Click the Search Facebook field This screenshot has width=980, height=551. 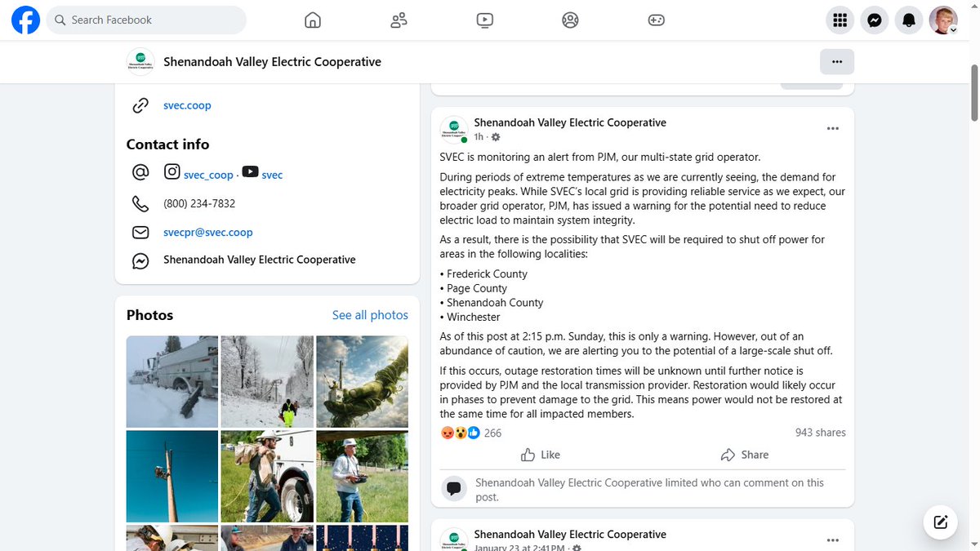[146, 20]
